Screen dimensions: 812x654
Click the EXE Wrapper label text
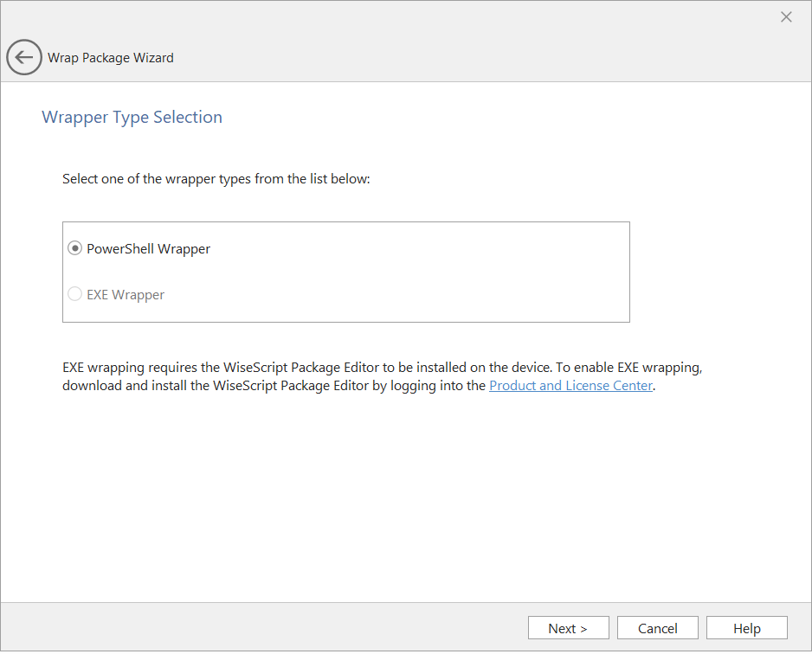click(x=126, y=295)
